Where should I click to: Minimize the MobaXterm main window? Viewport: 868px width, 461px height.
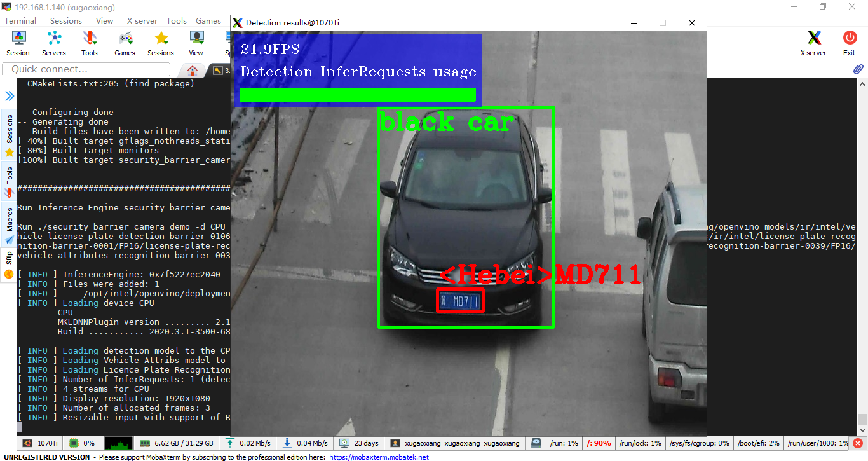tap(794, 6)
